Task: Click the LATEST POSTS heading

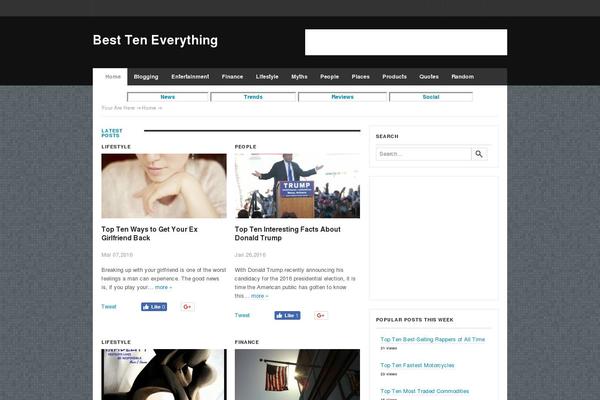Action: point(112,133)
